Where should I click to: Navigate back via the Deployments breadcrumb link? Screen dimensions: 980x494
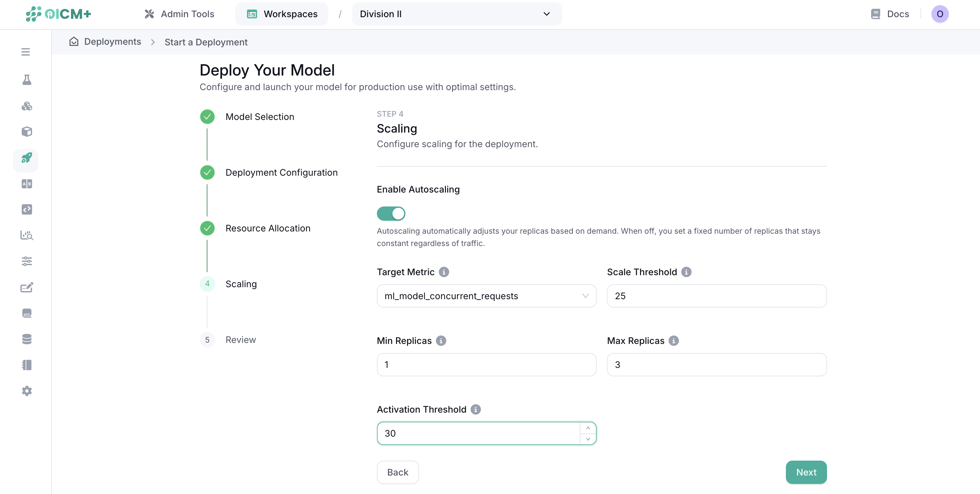(112, 42)
